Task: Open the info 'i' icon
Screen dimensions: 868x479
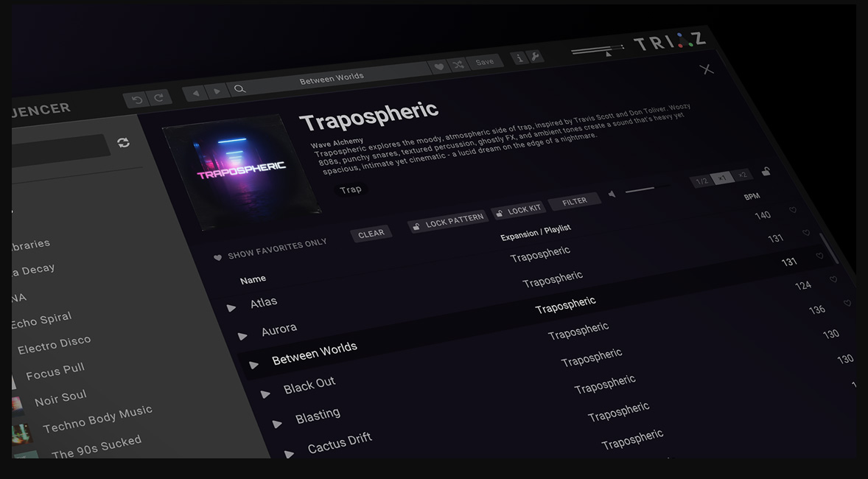Action: click(x=519, y=58)
